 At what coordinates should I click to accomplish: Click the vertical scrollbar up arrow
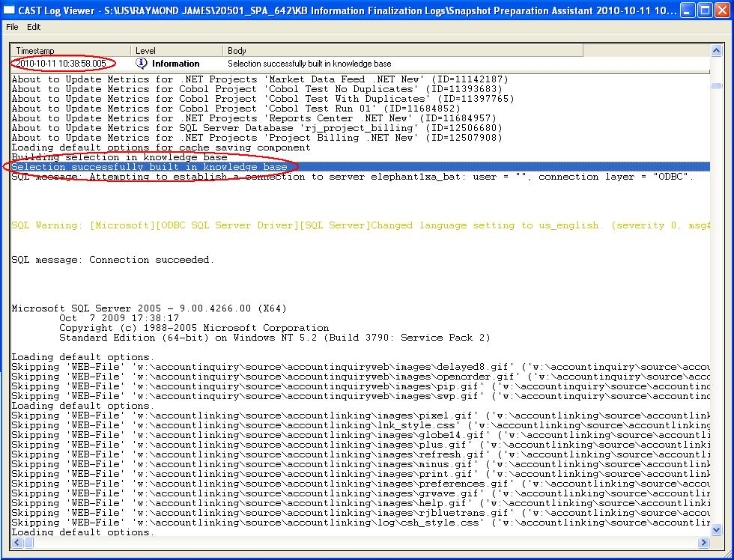(716, 50)
